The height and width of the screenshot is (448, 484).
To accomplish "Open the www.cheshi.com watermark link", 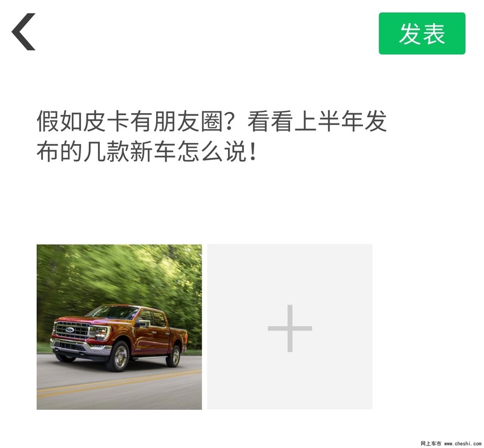I will (463, 444).
